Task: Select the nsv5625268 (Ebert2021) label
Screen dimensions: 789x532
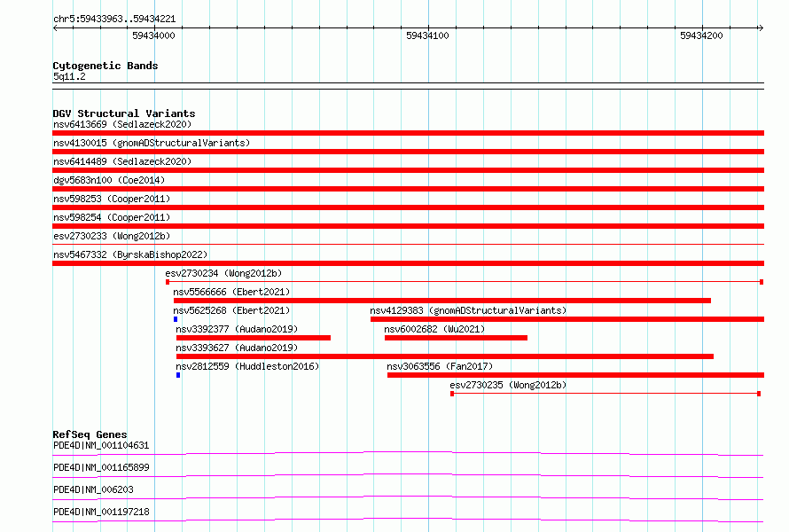Action: 231,310
